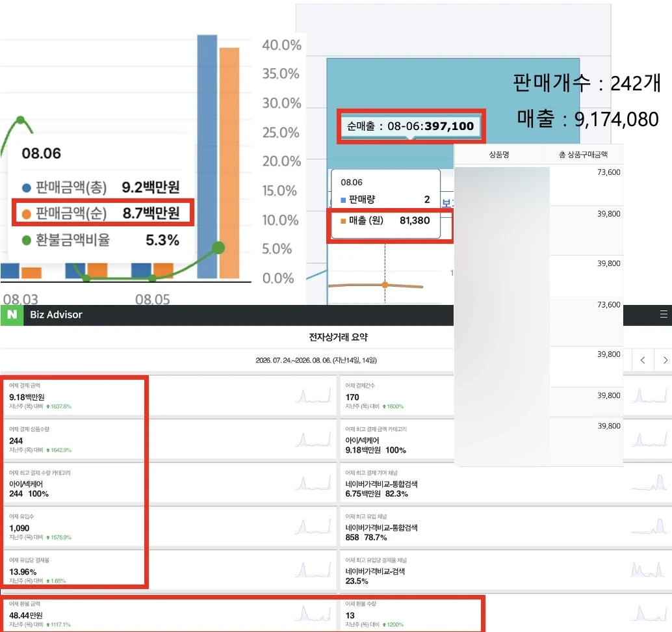
Task: Select the 23.5% payment rate value
Action: [x=357, y=581]
